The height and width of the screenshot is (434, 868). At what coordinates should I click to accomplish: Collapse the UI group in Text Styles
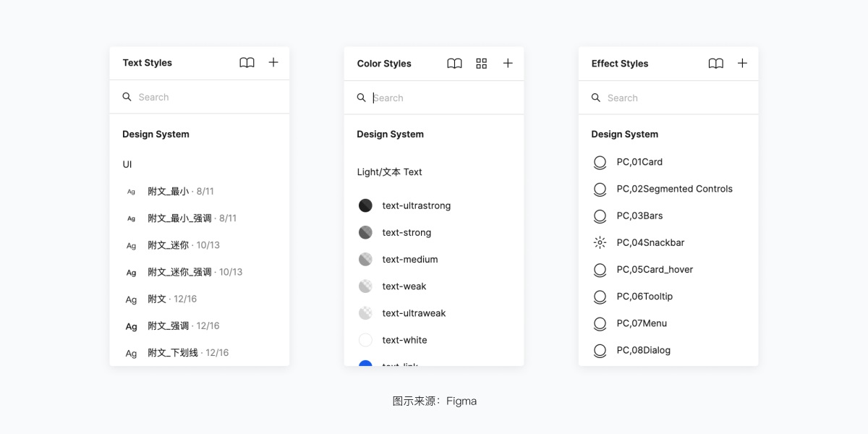[127, 164]
